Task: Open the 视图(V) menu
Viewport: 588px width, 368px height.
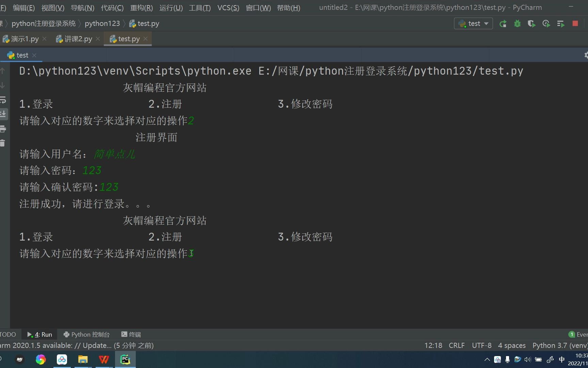Action: coord(53,7)
